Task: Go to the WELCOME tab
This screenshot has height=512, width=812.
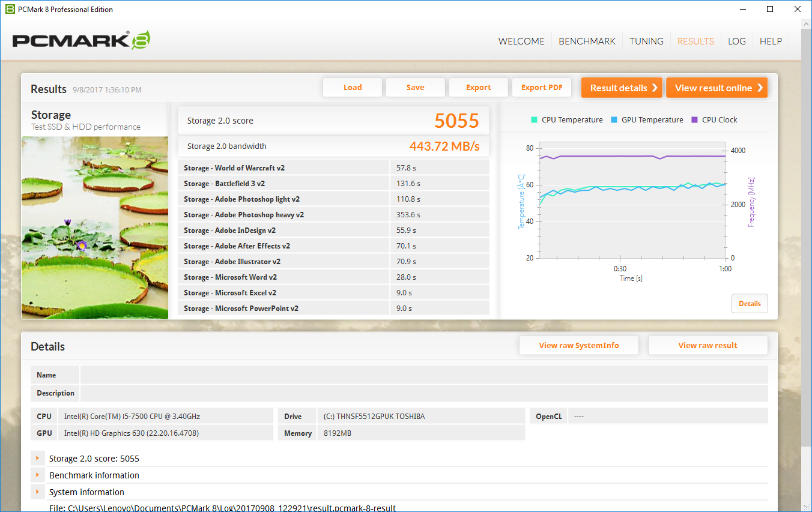Action: coord(521,41)
